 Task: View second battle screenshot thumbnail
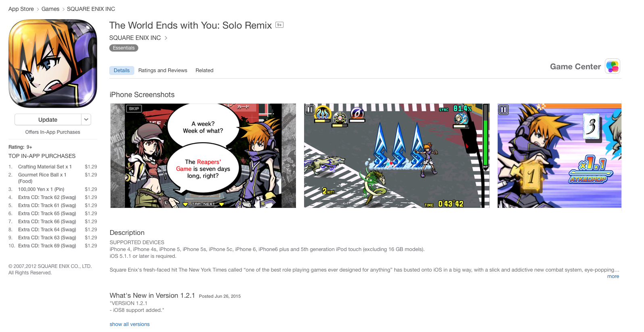click(x=397, y=156)
